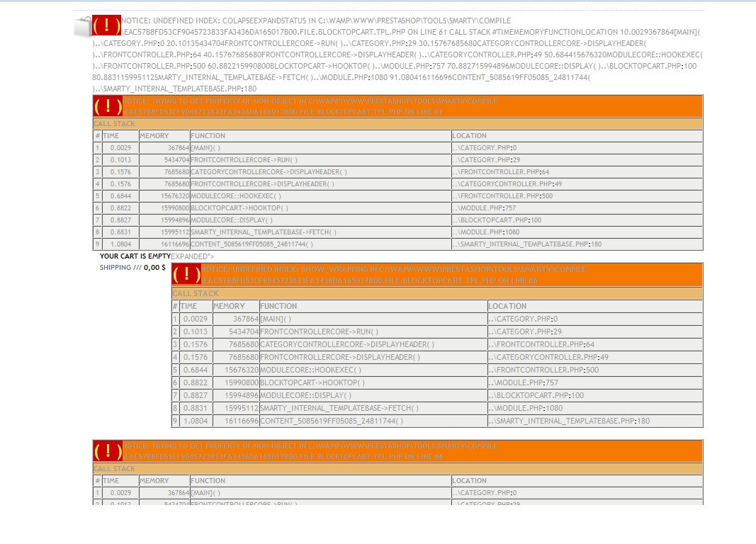This screenshot has height=544, width=756.
Task: Click time '0.6844' in line 61 table
Action: click(120, 196)
